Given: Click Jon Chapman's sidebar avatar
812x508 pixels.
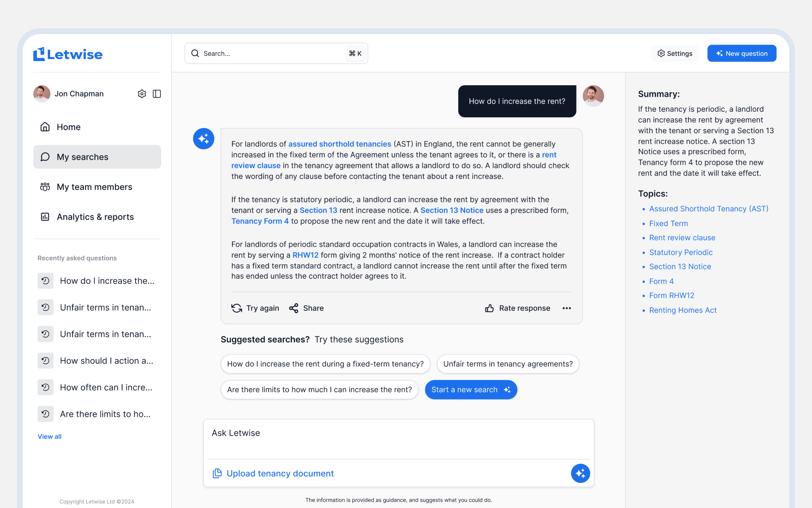Looking at the screenshot, I should [x=42, y=94].
